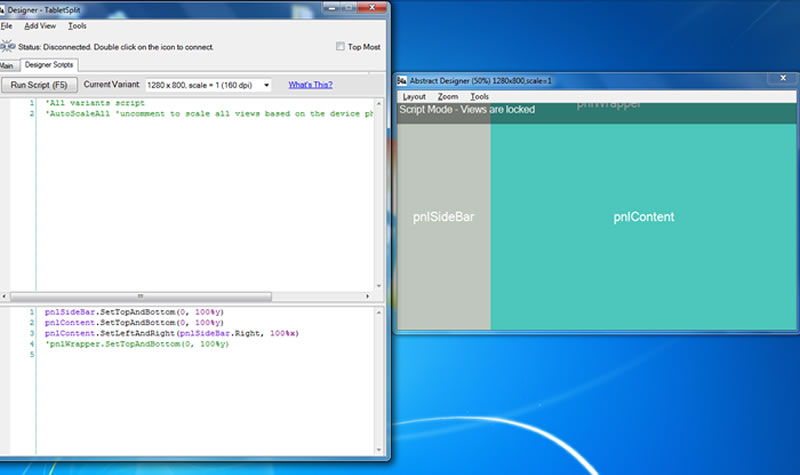Click the connection status bridge icon
This screenshot has width=800, height=475.
point(7,46)
